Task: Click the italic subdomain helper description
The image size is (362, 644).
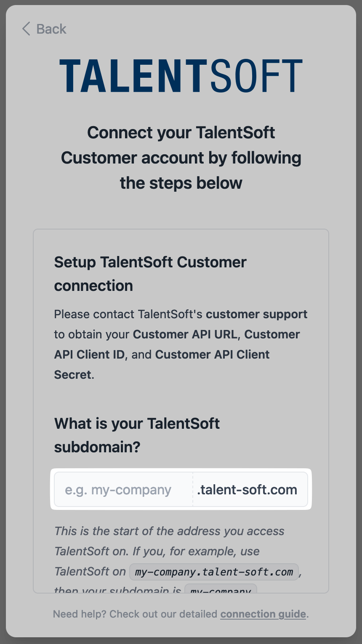Action: [169, 541]
